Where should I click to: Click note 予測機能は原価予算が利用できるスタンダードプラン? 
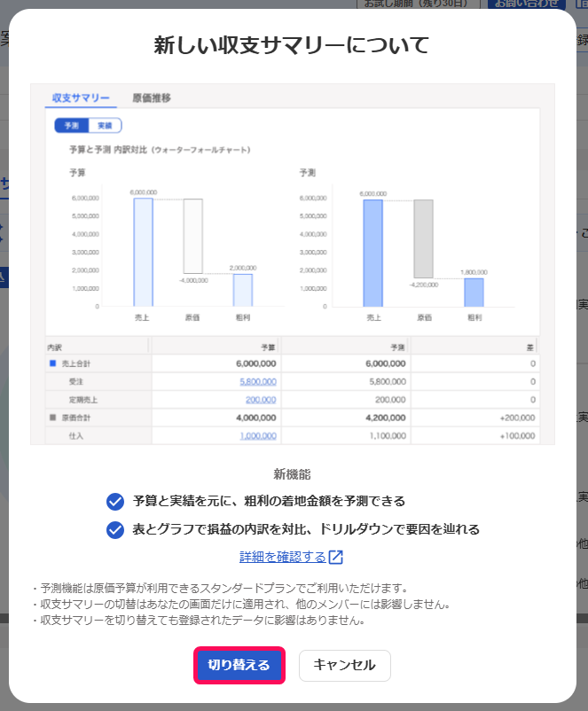[x=221, y=588]
